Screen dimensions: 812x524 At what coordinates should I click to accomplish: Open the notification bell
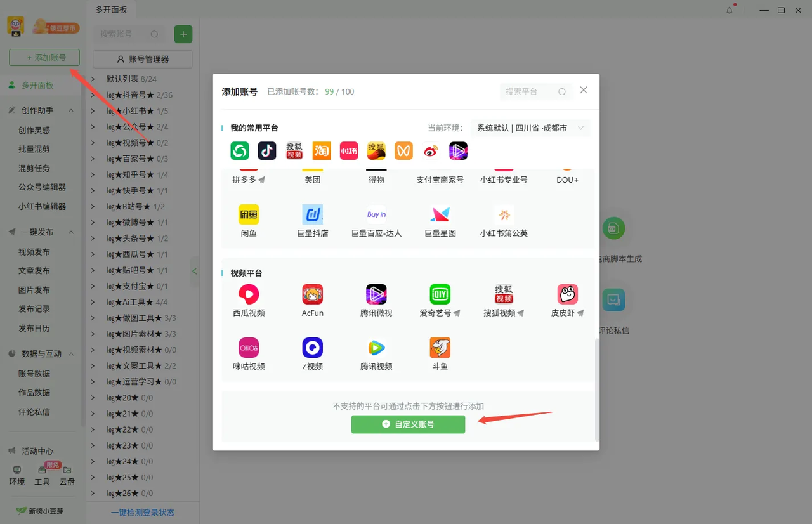pos(730,10)
